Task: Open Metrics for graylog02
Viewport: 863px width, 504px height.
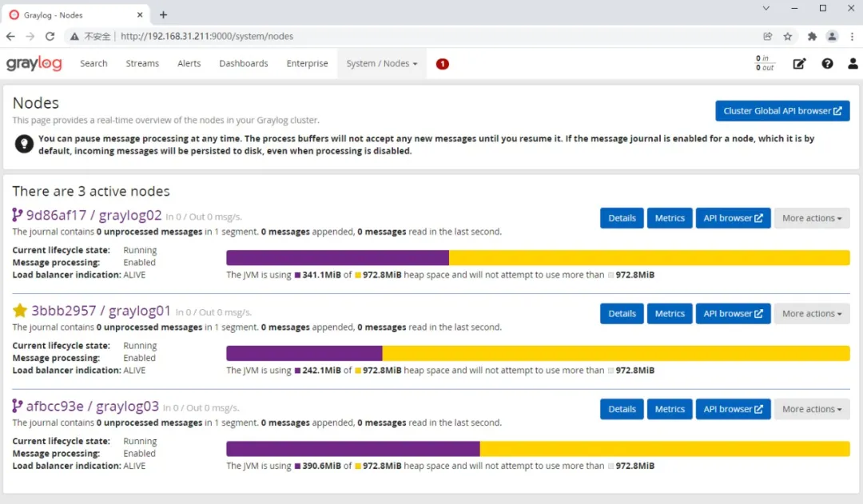Action: [670, 218]
